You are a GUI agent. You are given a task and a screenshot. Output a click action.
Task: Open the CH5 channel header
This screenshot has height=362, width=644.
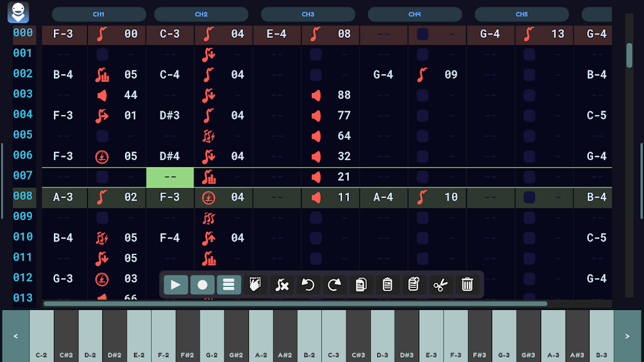pos(522,14)
